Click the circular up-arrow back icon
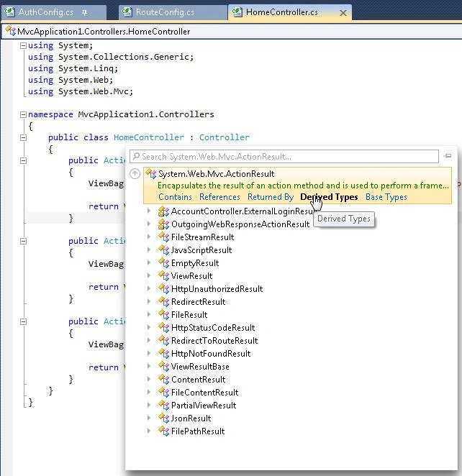Image resolution: width=462 pixels, height=476 pixels. coord(135,173)
